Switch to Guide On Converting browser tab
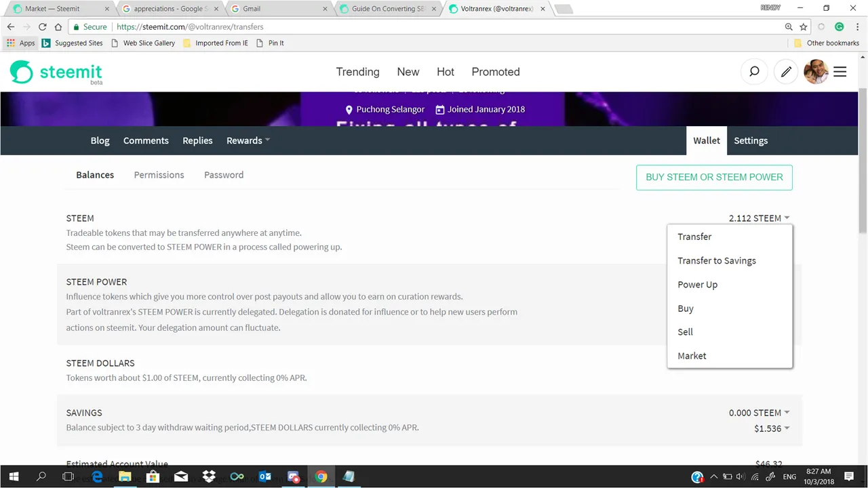This screenshot has width=868, height=488. 388,9
